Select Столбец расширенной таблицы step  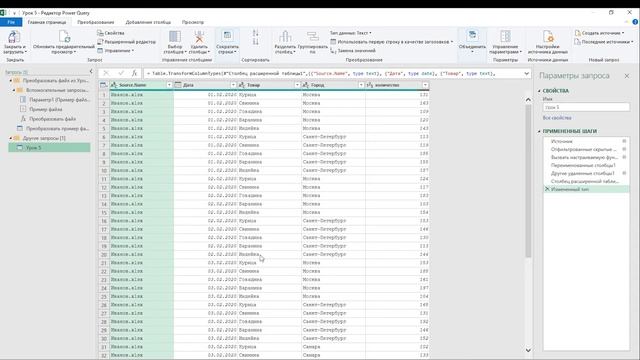pos(584,181)
